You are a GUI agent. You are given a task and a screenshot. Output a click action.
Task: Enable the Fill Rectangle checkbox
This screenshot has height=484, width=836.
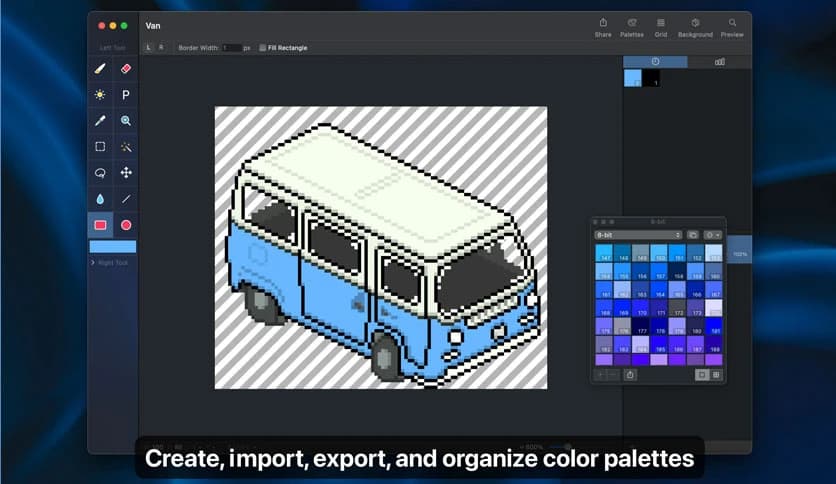pyautogui.click(x=262, y=48)
